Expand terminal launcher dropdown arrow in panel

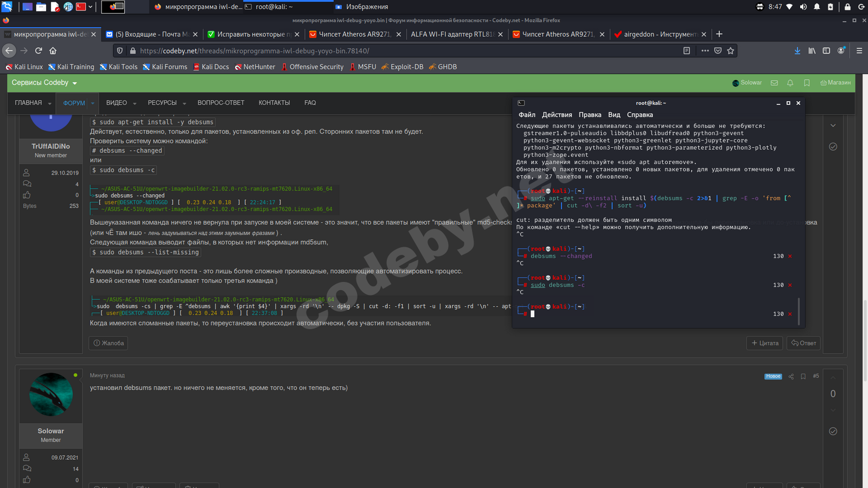[90, 7]
